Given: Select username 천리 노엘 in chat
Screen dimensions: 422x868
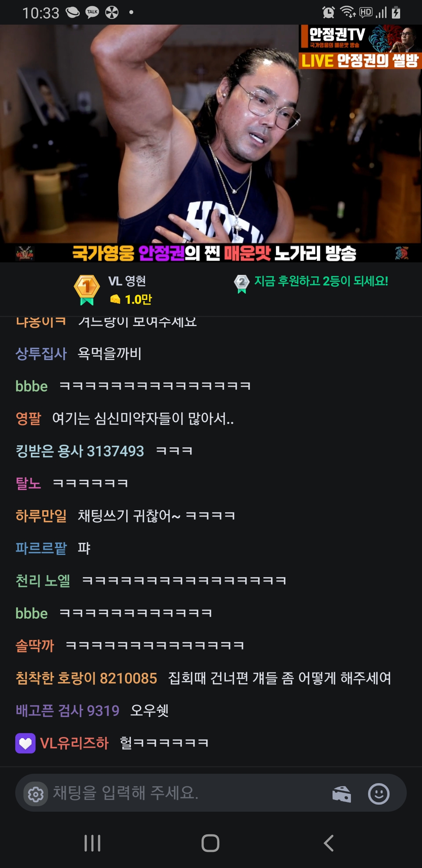Looking at the screenshot, I should (43, 581).
